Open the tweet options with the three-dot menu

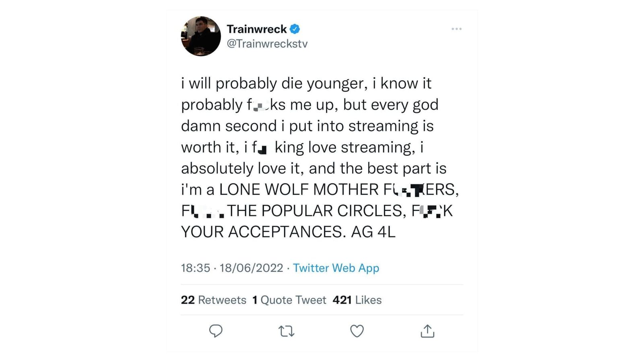click(x=456, y=29)
